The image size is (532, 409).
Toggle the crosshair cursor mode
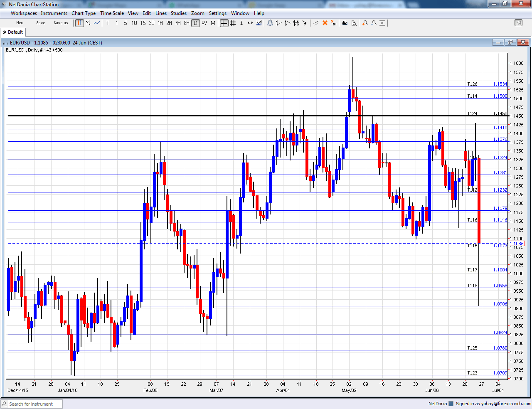click(x=224, y=23)
